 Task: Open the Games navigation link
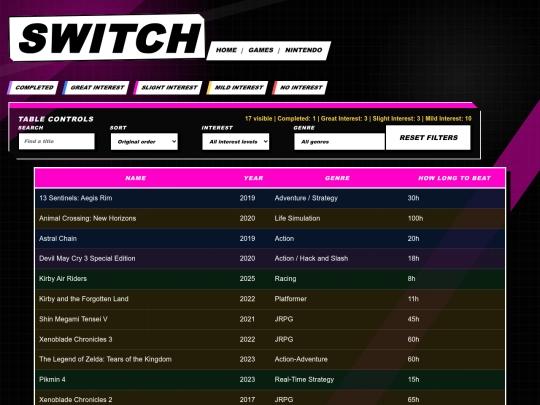[x=261, y=50]
